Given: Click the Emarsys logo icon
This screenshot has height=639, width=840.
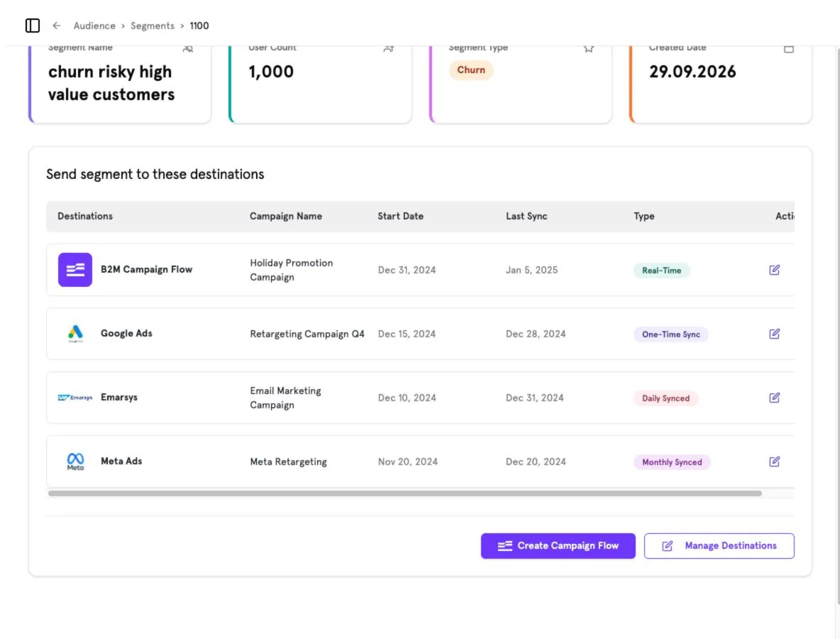Looking at the screenshot, I should (x=75, y=397).
